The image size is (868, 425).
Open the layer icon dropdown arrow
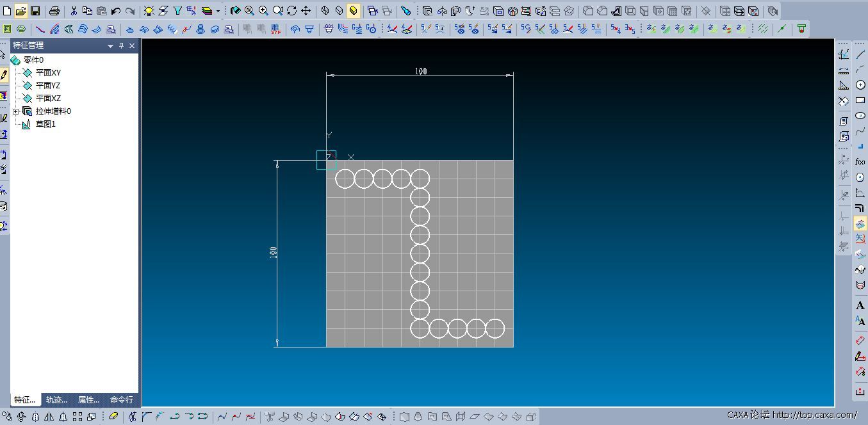click(x=218, y=11)
